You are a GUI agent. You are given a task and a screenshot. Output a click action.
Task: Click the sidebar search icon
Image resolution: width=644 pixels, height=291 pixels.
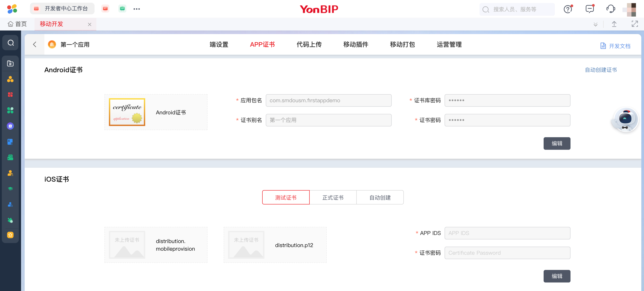[x=11, y=43]
